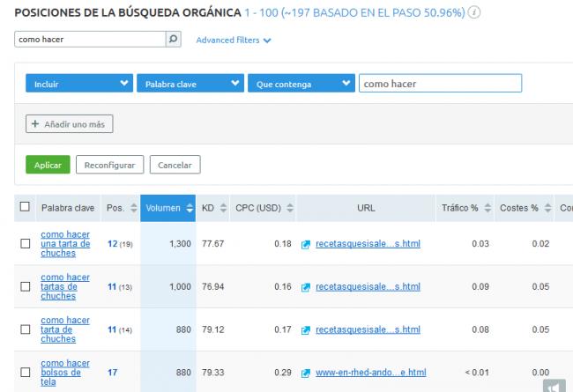
Task: Open the Incluir dropdown
Action: coord(79,84)
